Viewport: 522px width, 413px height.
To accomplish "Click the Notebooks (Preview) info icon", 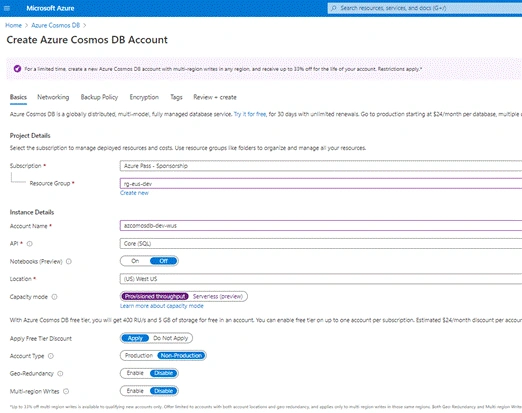I will click(x=69, y=261).
